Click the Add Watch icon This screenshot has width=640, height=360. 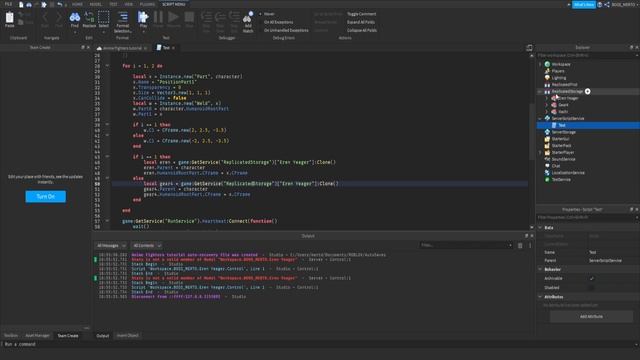pyautogui.click(x=248, y=18)
